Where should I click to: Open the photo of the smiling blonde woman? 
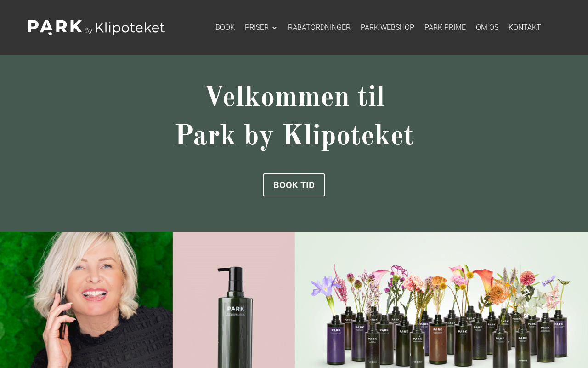click(x=86, y=300)
